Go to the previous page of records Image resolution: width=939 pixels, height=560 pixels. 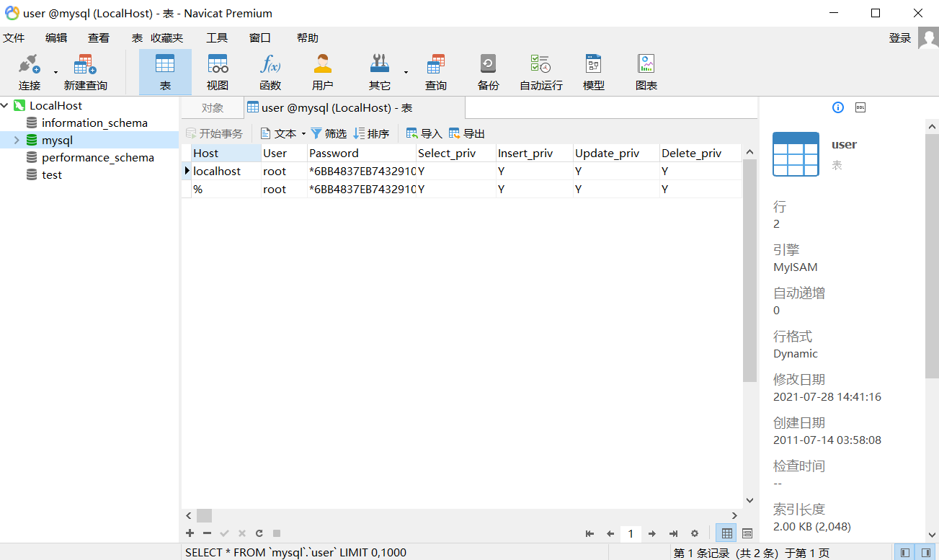610,533
